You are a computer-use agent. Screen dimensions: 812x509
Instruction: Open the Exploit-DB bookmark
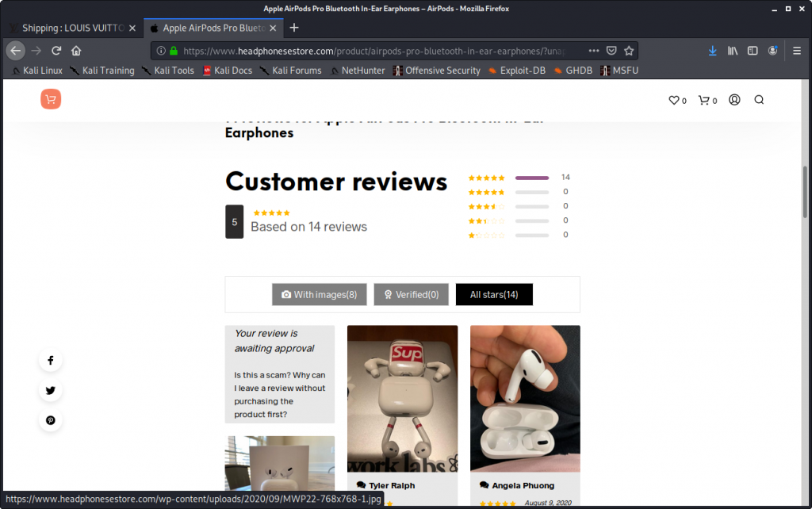point(517,71)
